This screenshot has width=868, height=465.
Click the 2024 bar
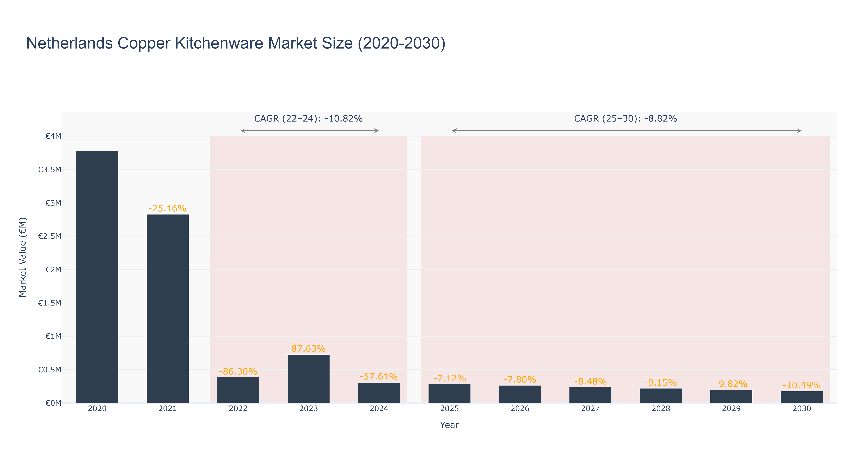(379, 393)
